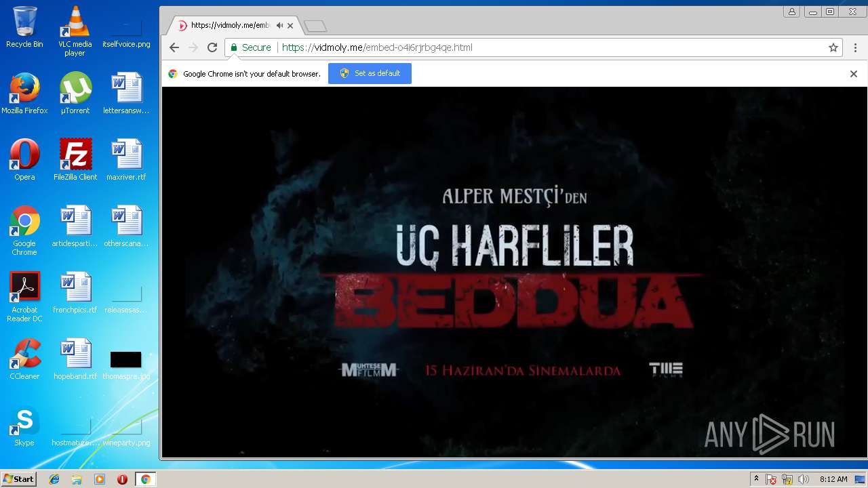Minimize the Chrome window
Image resolution: width=868 pixels, height=488 pixels.
(812, 12)
